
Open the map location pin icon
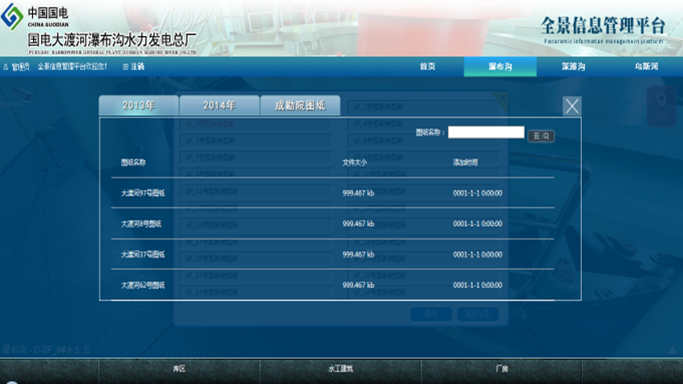(x=661, y=106)
